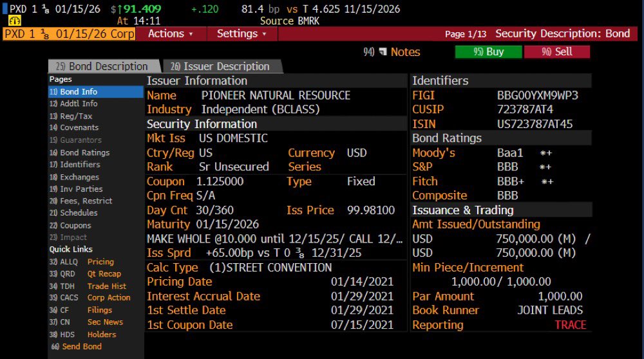Image resolution: width=644 pixels, height=359 pixels.
Task: Click the yellow gauge icon under PXD
Action: click(15, 21)
